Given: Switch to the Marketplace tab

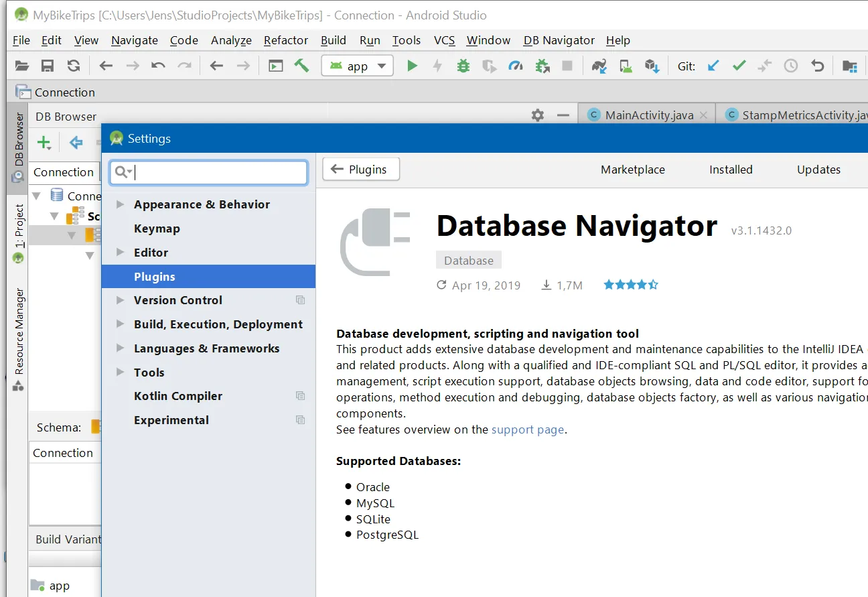Looking at the screenshot, I should [x=633, y=170].
